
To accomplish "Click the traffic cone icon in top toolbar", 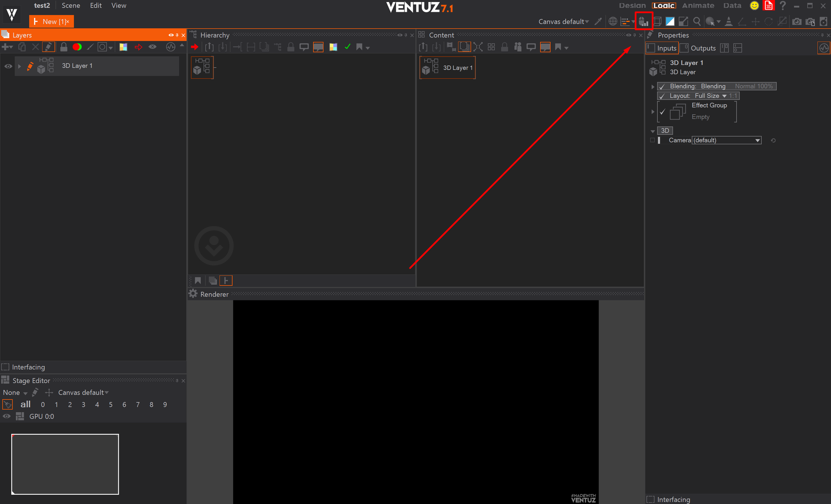I will pos(729,21).
